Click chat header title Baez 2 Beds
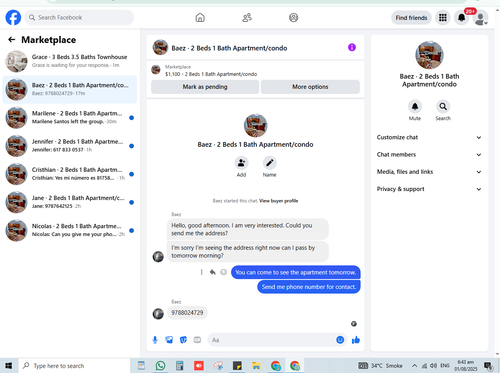500x373 pixels. point(229,48)
